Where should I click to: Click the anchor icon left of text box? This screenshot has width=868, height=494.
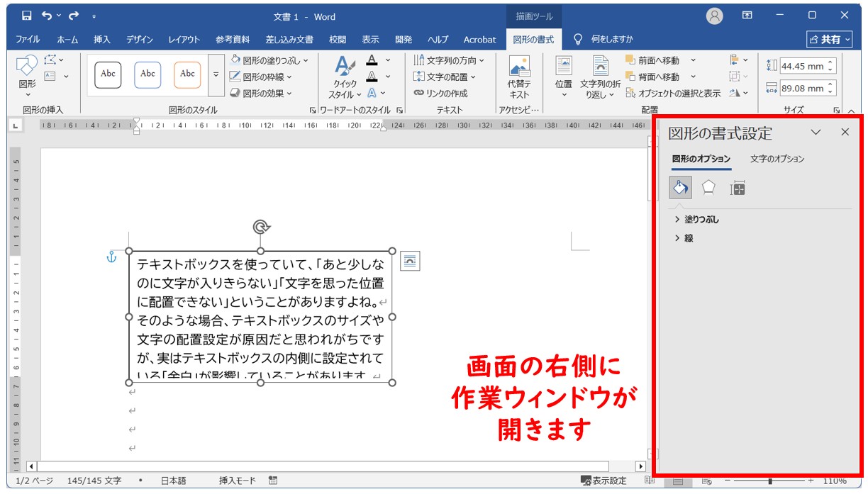click(x=111, y=257)
